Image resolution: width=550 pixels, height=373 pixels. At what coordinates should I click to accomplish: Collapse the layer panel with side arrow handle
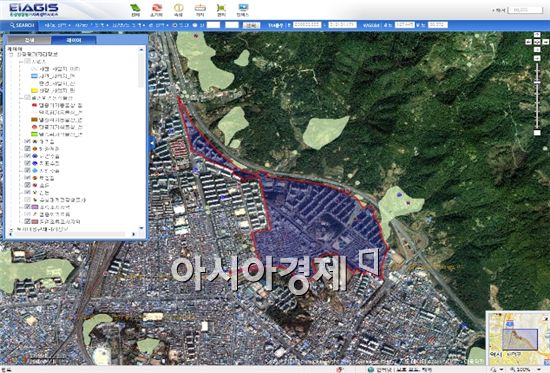click(152, 143)
